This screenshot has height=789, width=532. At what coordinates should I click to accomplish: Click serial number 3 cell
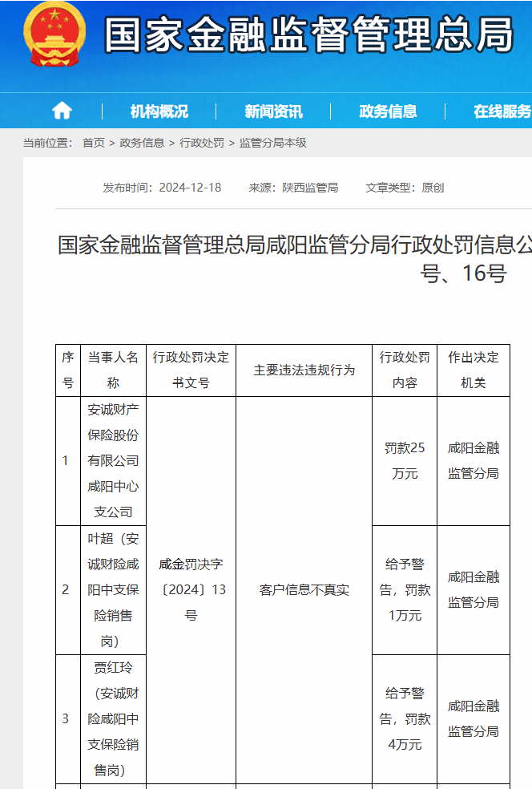(x=68, y=719)
